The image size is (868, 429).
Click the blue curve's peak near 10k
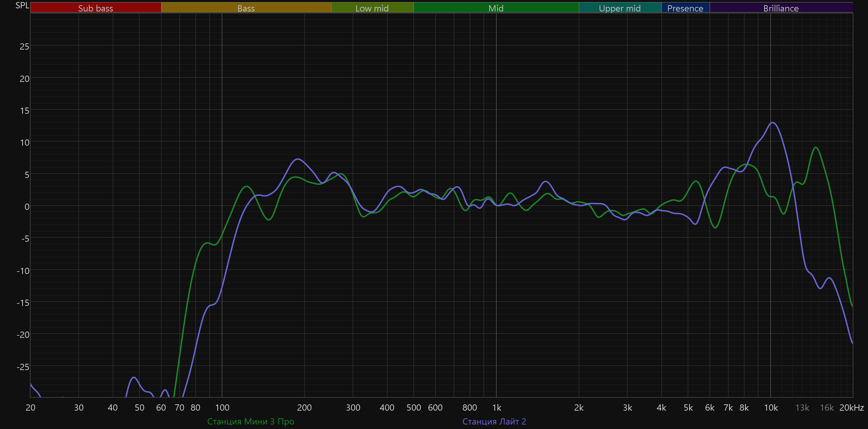[x=772, y=123]
